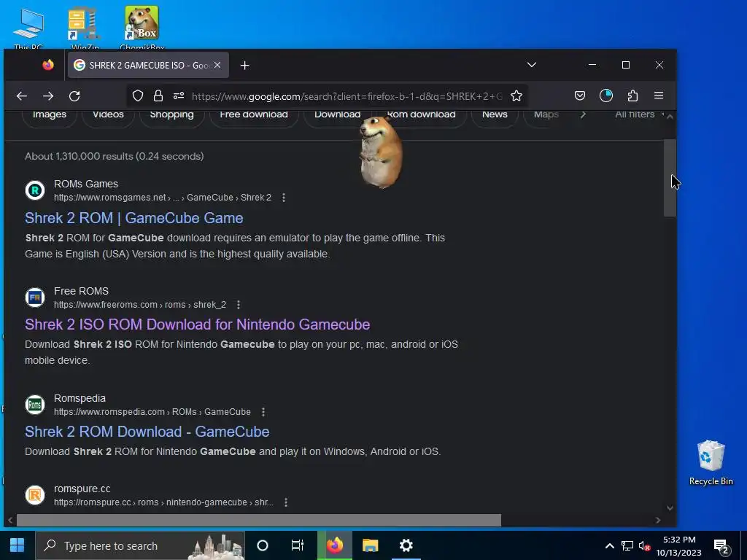Click the horizontal scrollbar thumb
This screenshot has width=747, height=560.
[x=259, y=520]
